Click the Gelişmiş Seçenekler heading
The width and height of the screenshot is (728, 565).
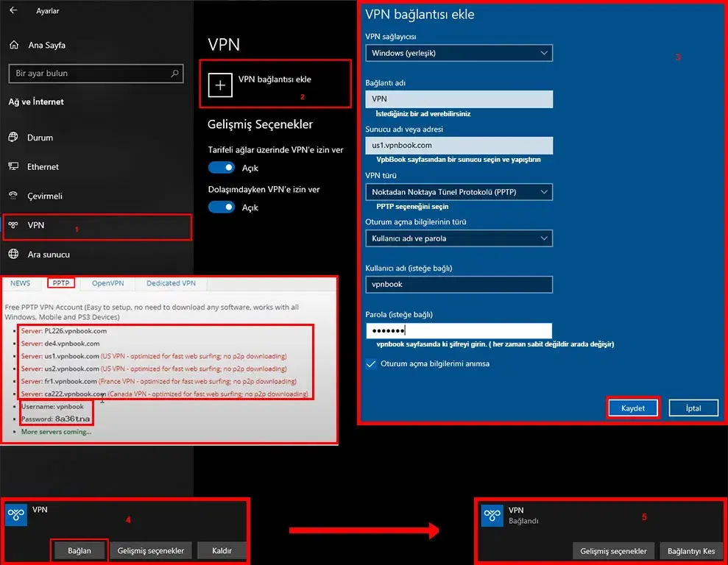(260, 124)
